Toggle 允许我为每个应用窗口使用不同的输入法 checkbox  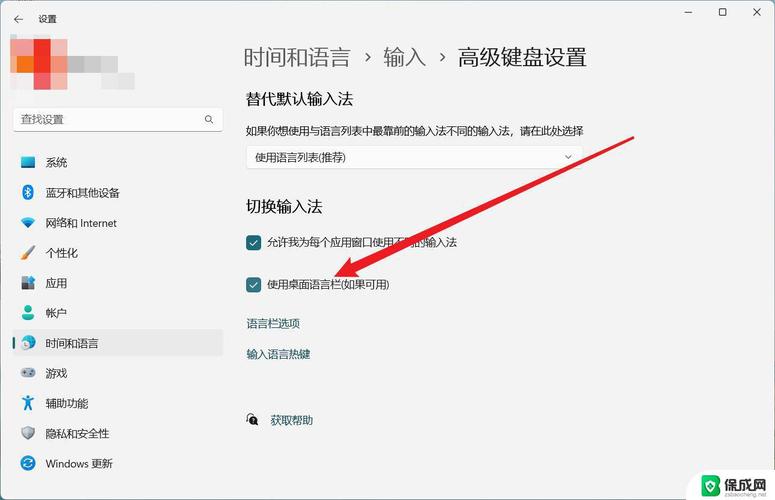(254, 243)
